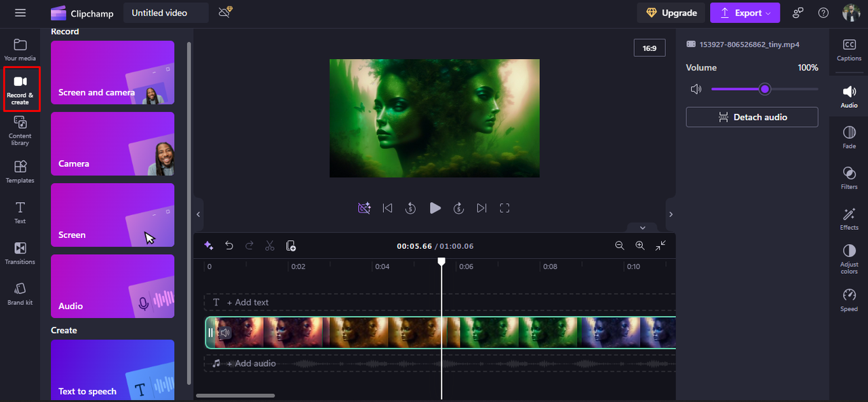
Task: Click the cloud sync status icon
Action: [x=226, y=12]
